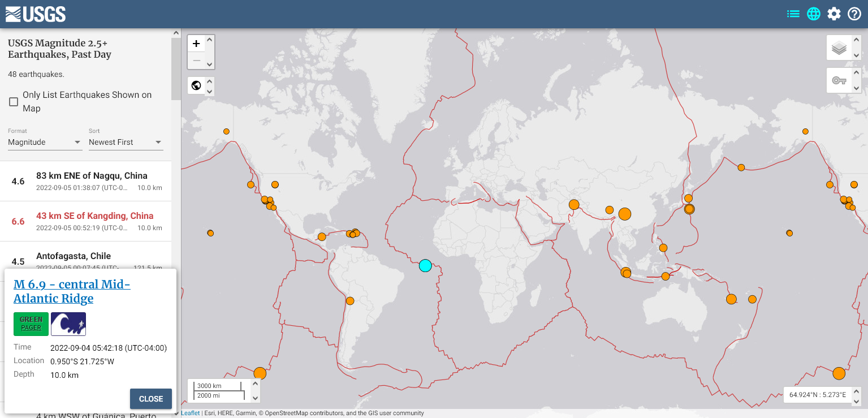The width and height of the screenshot is (868, 418).
Task: Select the cyan Mid-Atlantic Ridge earthquake marker
Action: pyautogui.click(x=425, y=265)
